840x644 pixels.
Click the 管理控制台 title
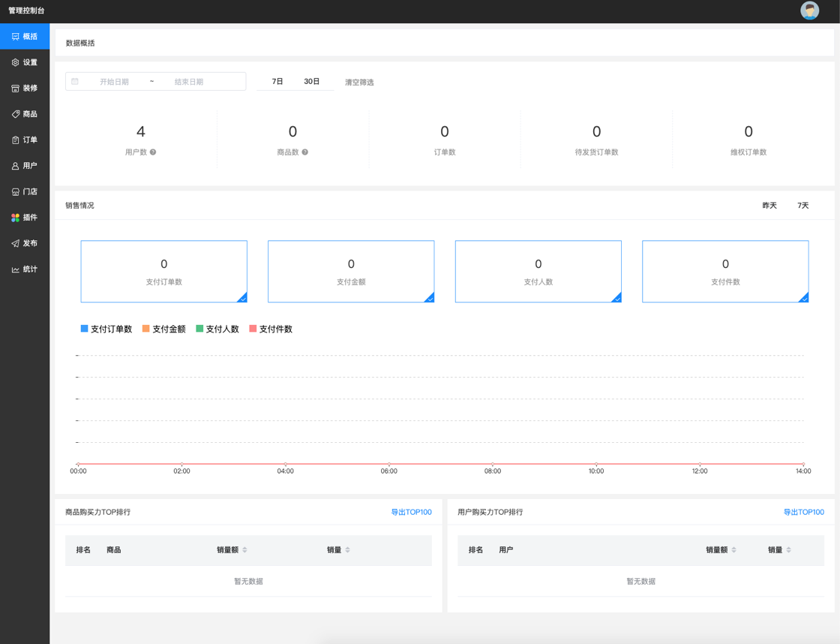click(x=26, y=11)
